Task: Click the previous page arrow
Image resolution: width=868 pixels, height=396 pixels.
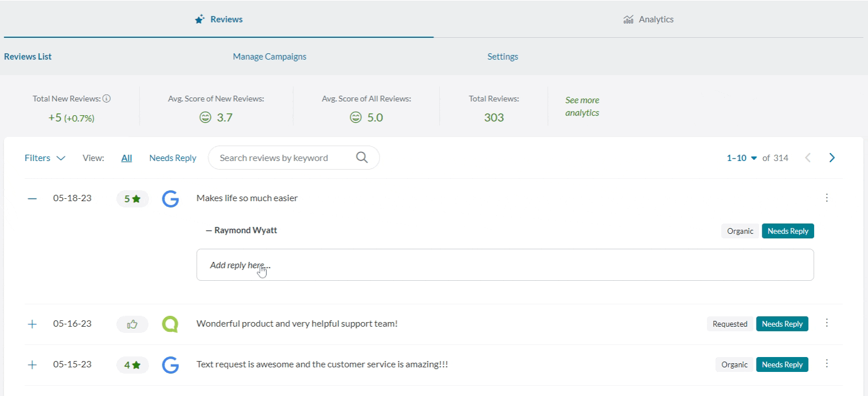Action: [808, 158]
